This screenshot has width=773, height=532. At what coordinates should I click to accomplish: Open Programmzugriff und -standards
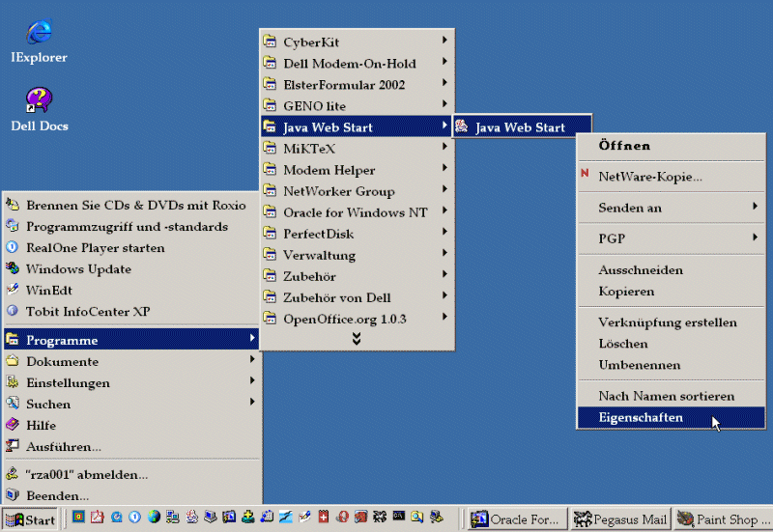tap(131, 226)
